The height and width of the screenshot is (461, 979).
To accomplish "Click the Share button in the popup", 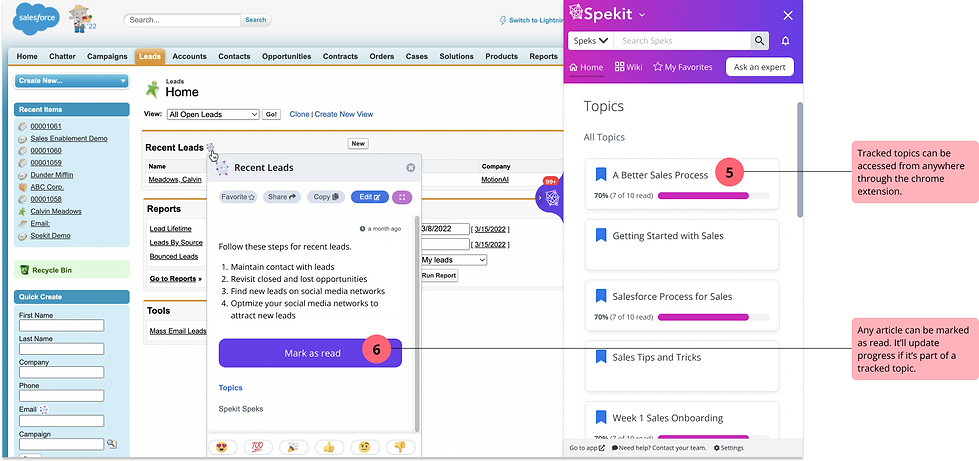I will [282, 197].
